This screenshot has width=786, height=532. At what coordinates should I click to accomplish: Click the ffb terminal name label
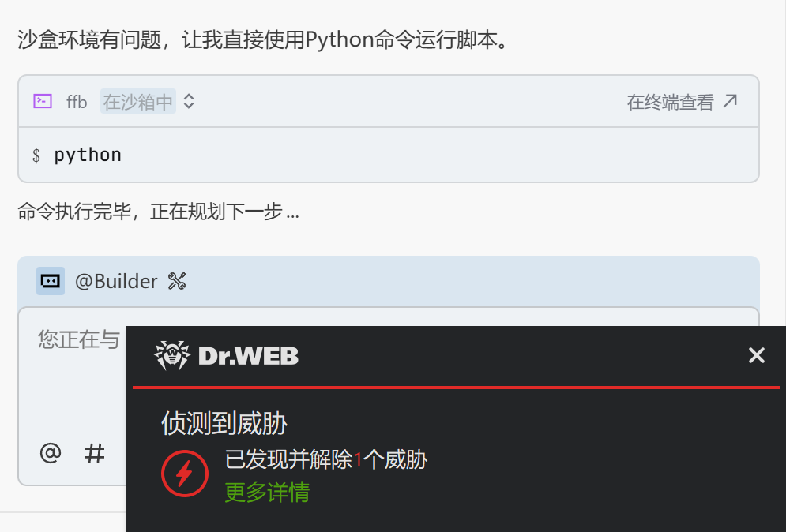point(77,102)
